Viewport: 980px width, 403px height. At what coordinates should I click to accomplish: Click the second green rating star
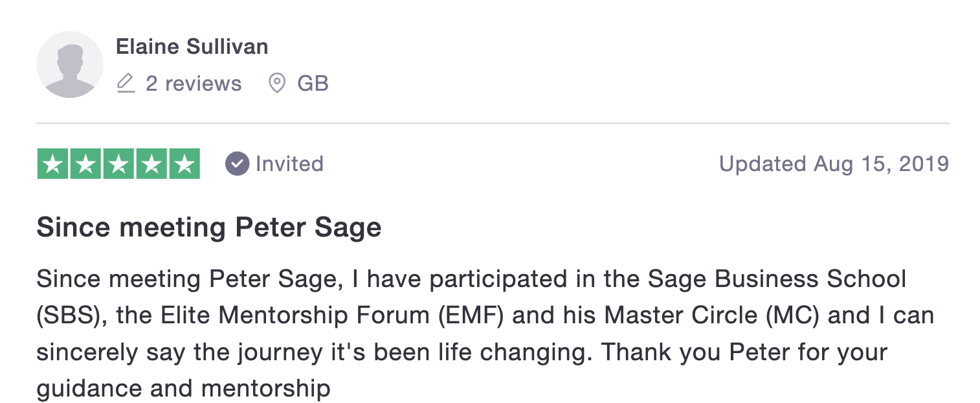pyautogui.click(x=86, y=164)
